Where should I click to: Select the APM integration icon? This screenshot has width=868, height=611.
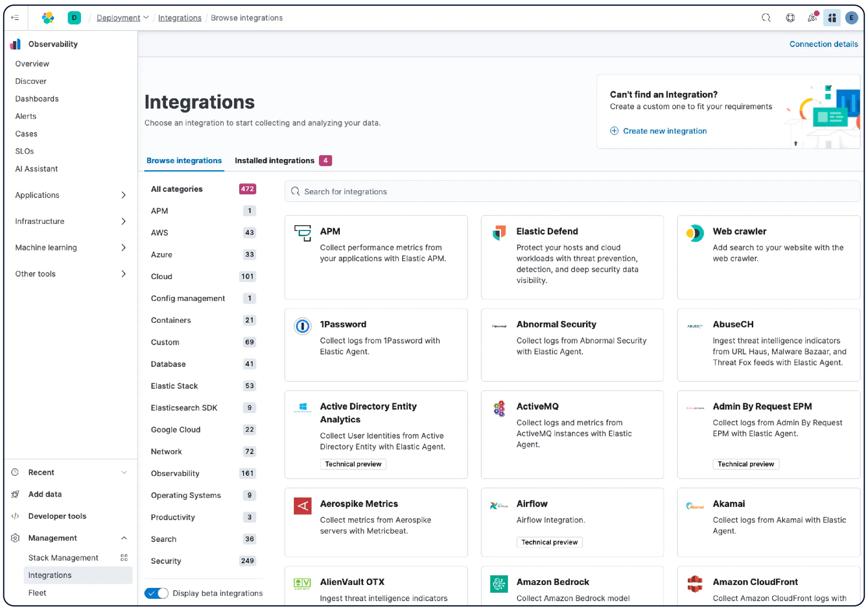[302, 233]
